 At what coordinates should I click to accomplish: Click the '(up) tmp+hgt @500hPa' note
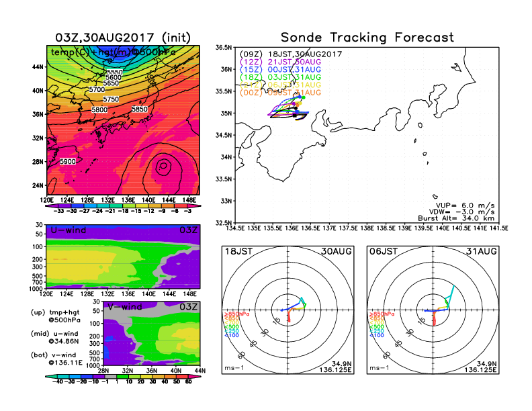click(56, 316)
